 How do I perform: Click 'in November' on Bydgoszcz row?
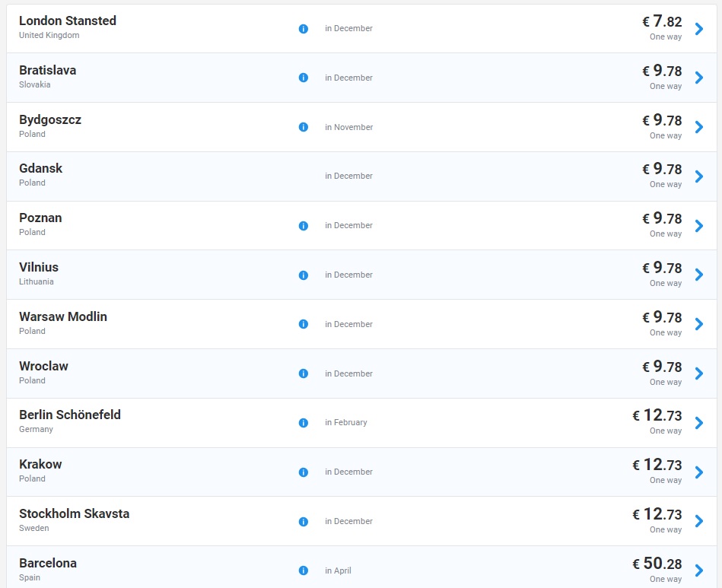point(348,127)
